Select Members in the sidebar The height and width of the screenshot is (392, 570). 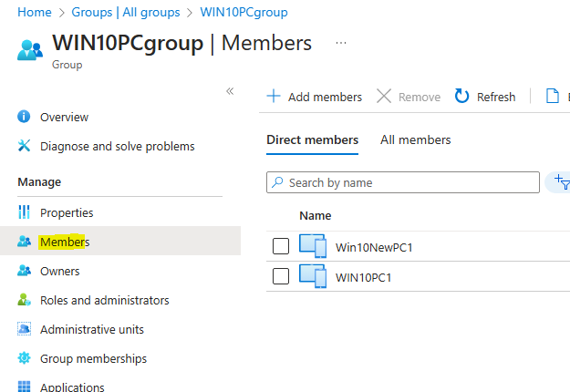click(x=65, y=242)
